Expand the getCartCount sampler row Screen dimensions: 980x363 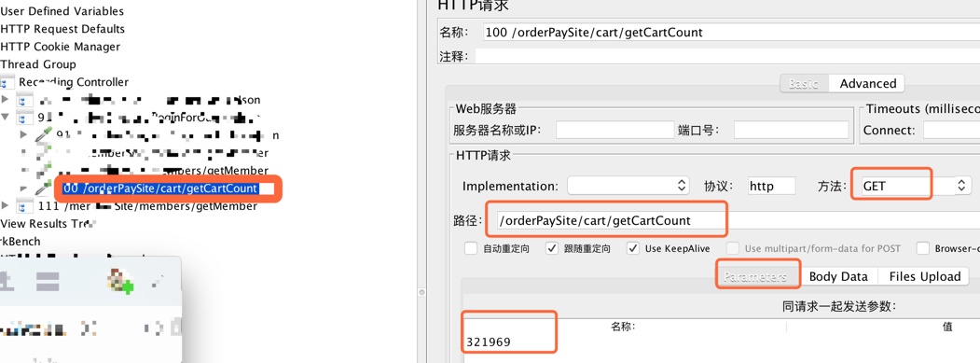point(23,188)
